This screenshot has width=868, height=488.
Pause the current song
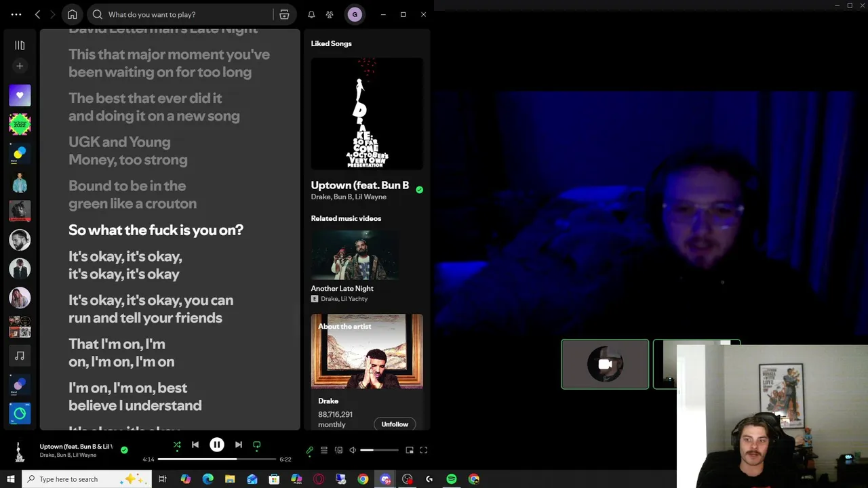(216, 445)
